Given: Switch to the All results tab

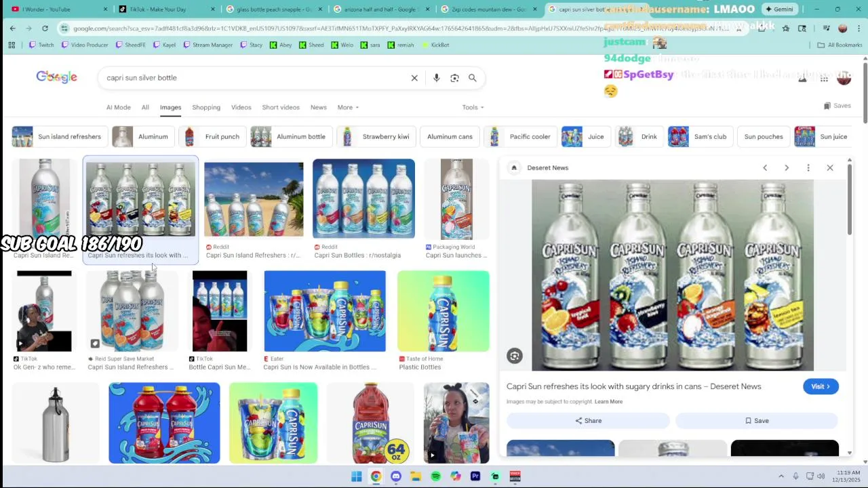Looking at the screenshot, I should [145, 107].
